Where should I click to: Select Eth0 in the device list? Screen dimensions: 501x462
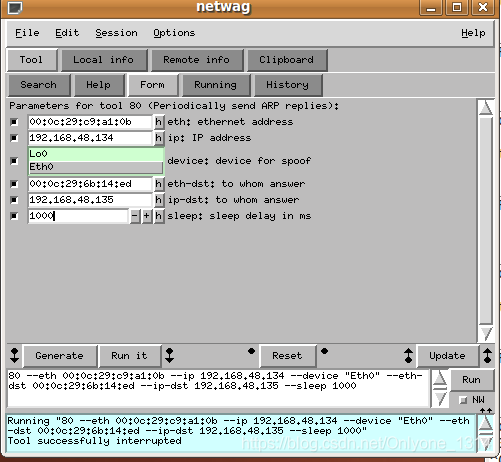(x=96, y=167)
